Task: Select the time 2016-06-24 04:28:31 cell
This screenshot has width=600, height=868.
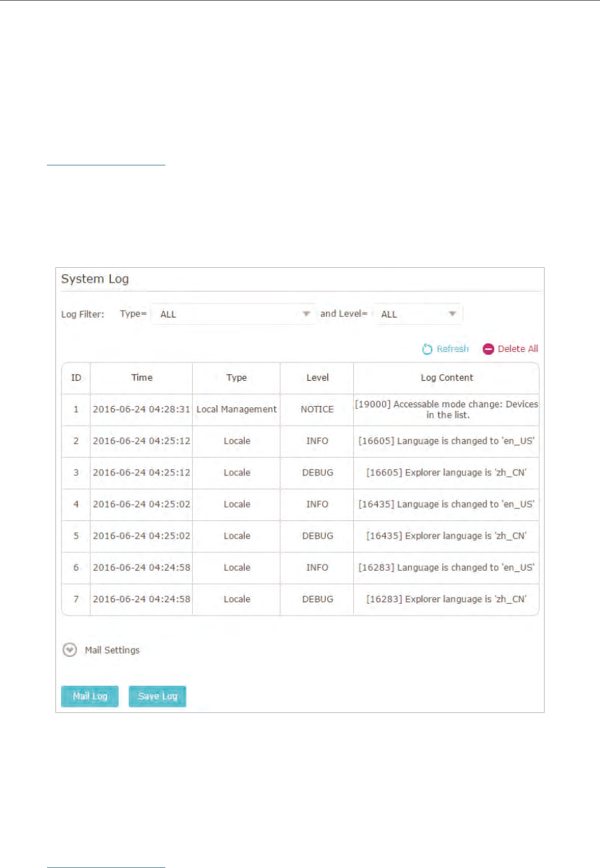Action: [x=142, y=409]
